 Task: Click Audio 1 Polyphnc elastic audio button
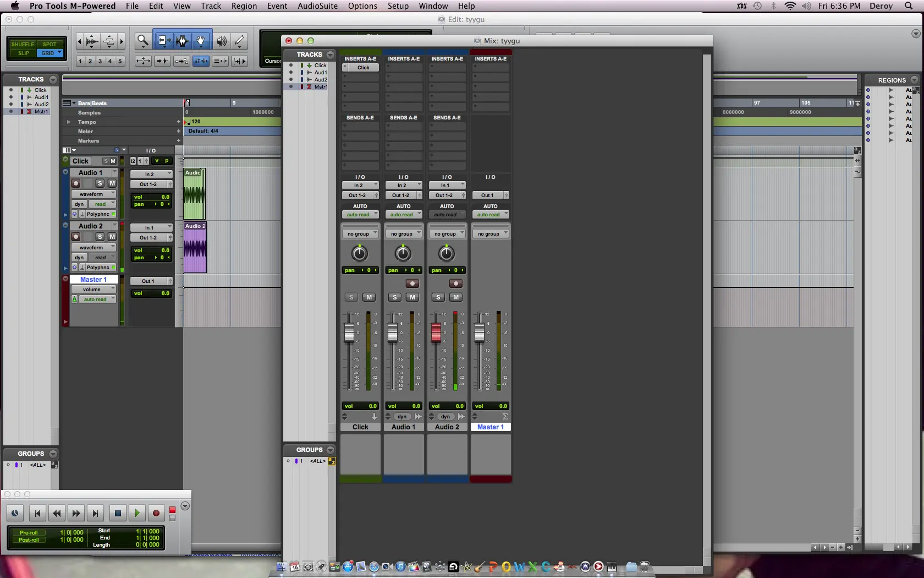(x=98, y=214)
